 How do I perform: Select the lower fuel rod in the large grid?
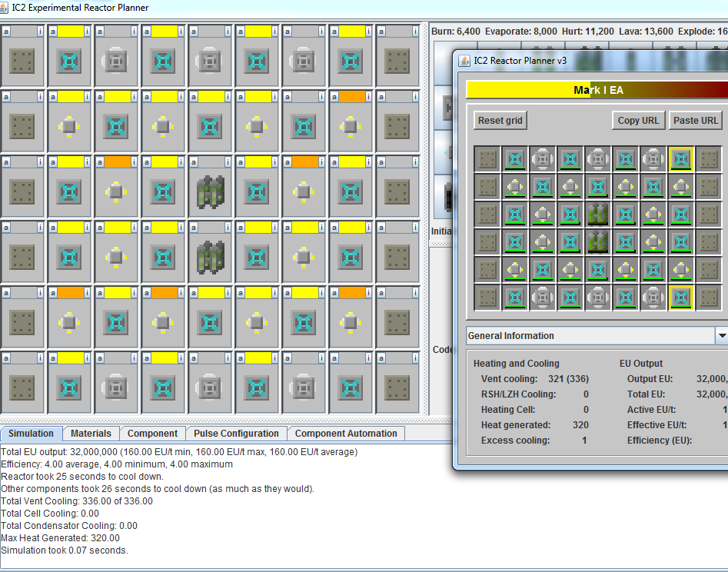pyautogui.click(x=211, y=258)
